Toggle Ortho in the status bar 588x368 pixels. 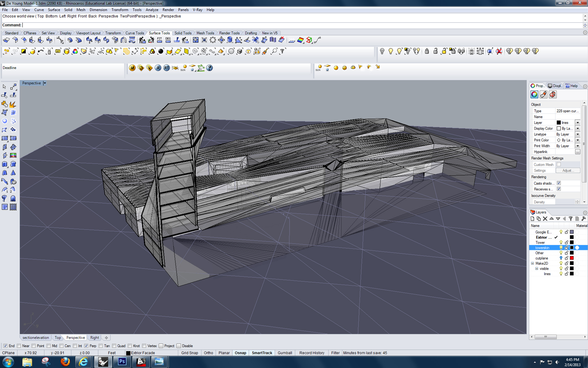click(x=208, y=353)
